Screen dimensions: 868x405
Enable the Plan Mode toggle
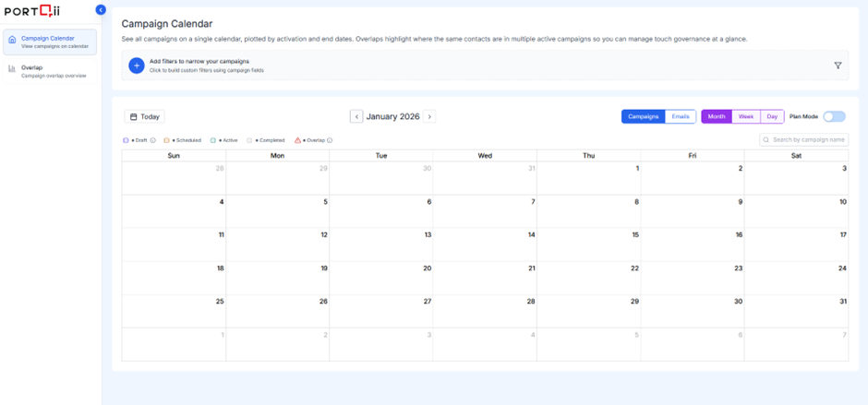[x=834, y=117]
